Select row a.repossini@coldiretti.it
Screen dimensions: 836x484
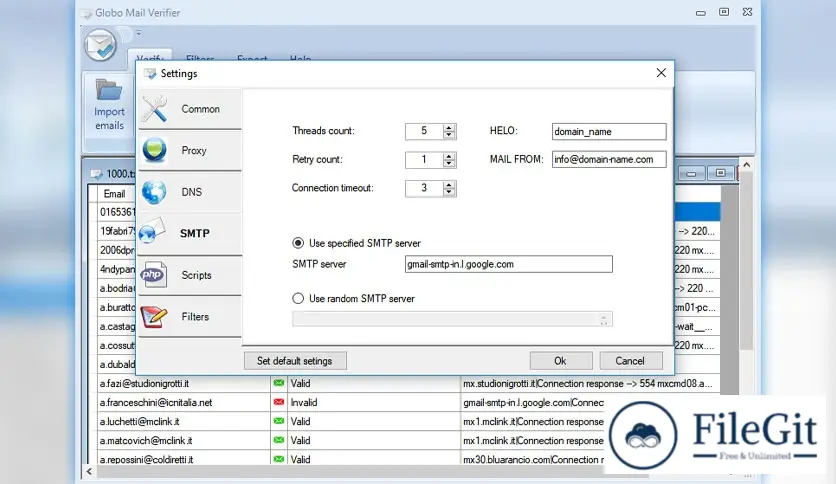click(183, 459)
